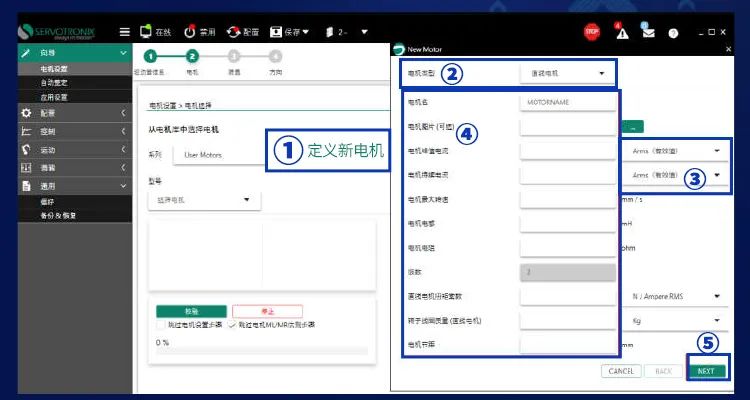Open the continuous current Arms unit dropdown
The image size is (750, 400).
click(x=676, y=176)
